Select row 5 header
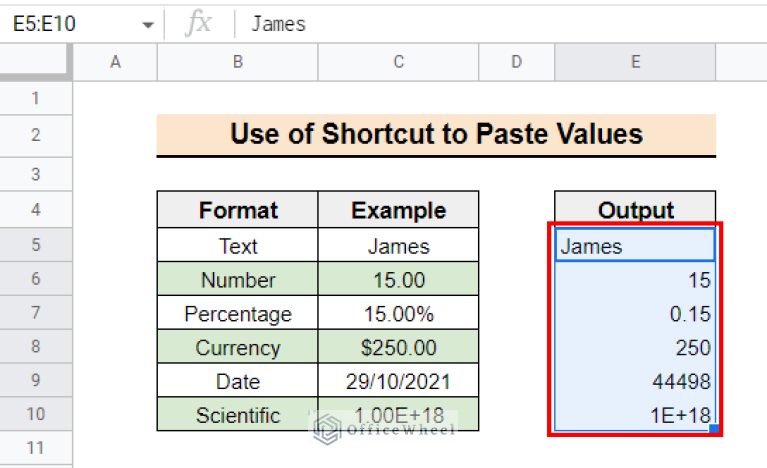Screen dimensions: 767x468 (x=36, y=246)
